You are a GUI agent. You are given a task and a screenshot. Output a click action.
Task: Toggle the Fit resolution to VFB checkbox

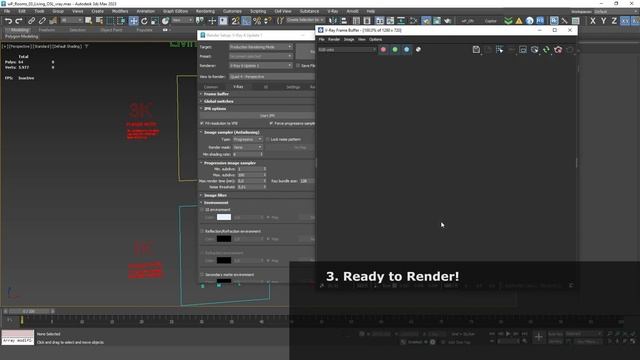pyautogui.click(x=202, y=123)
